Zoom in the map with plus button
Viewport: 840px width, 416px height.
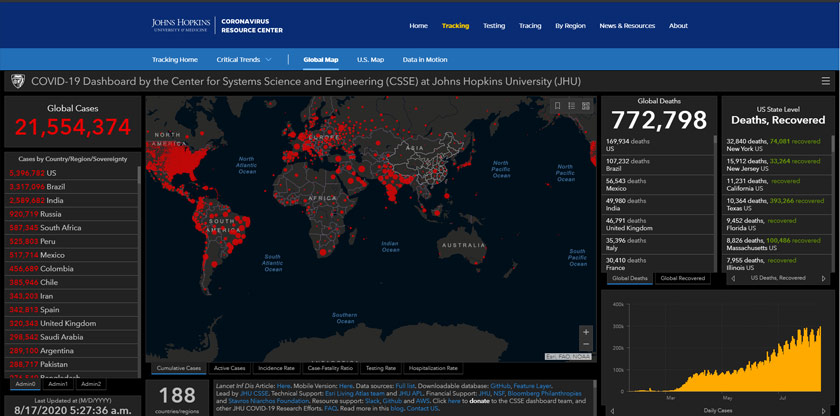pyautogui.click(x=586, y=332)
